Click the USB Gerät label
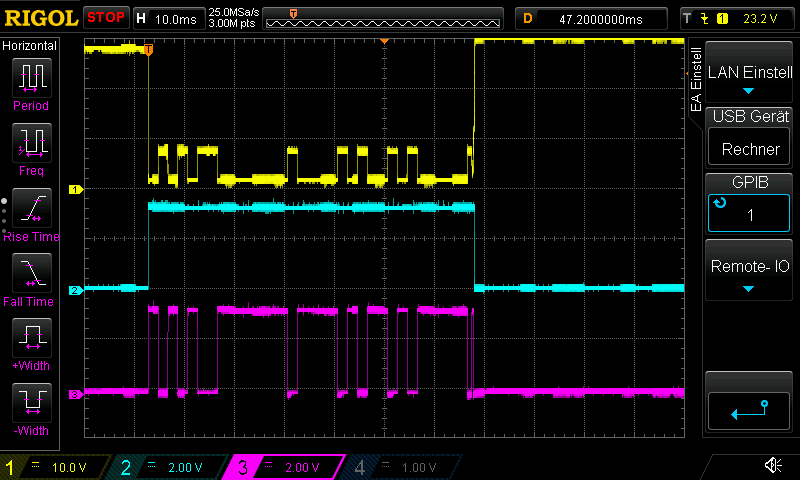This screenshot has height=480, width=800. pyautogui.click(x=751, y=116)
